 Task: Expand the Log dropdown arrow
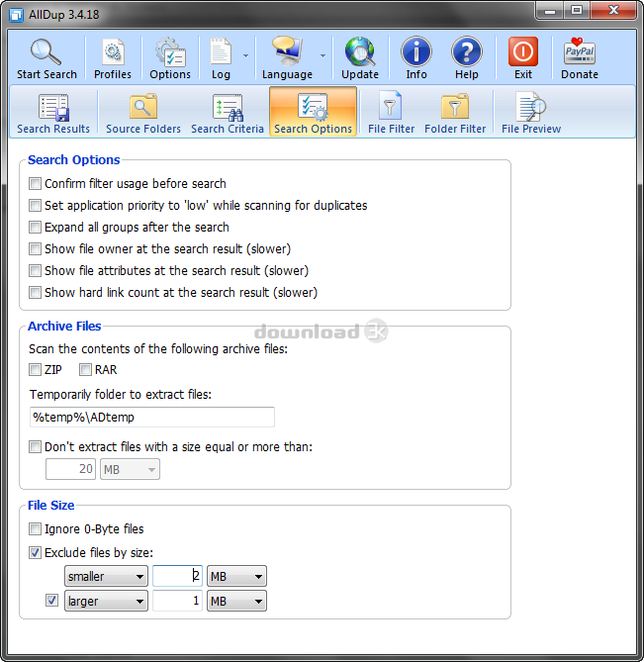(245, 55)
